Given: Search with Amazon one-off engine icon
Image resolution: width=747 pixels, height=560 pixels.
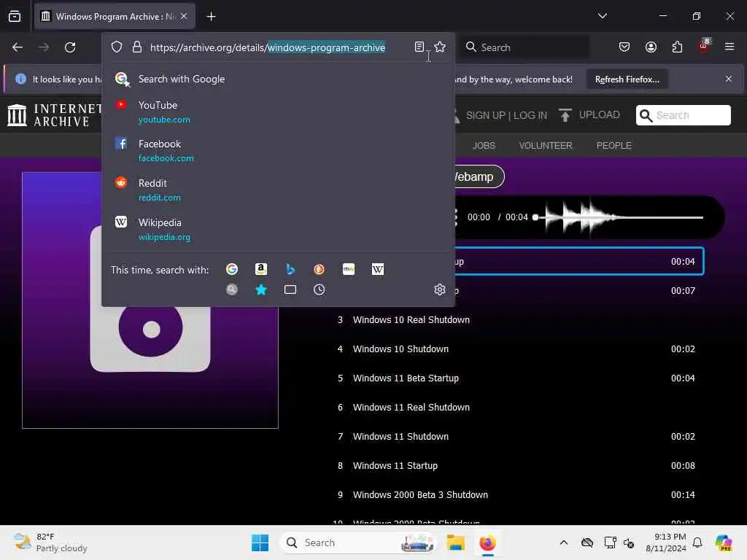Looking at the screenshot, I should 261,270.
